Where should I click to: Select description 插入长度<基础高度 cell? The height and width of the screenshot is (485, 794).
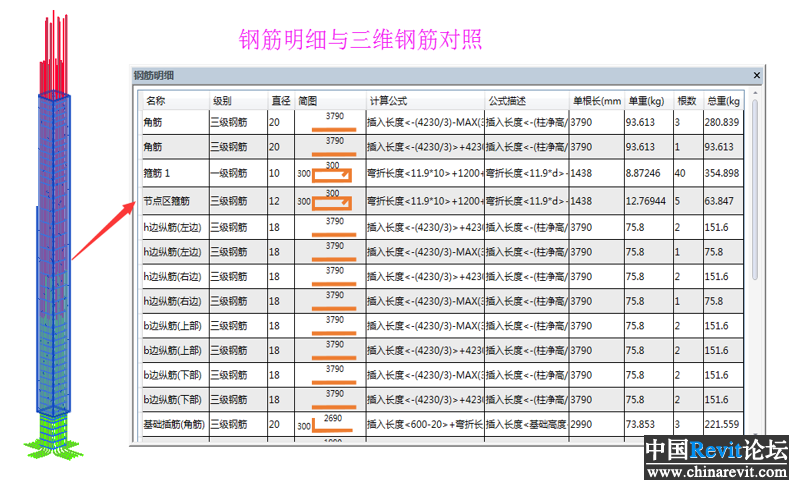527,424
